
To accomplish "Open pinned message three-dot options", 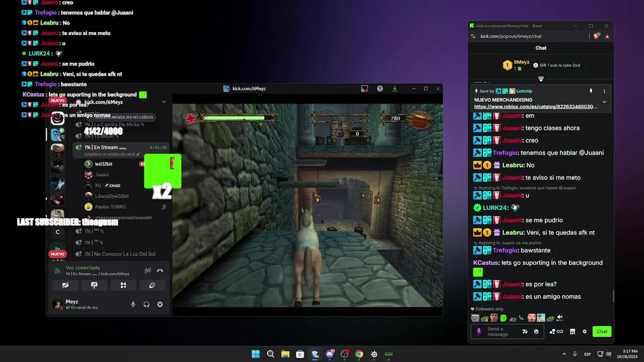I will pyautogui.click(x=604, y=91).
